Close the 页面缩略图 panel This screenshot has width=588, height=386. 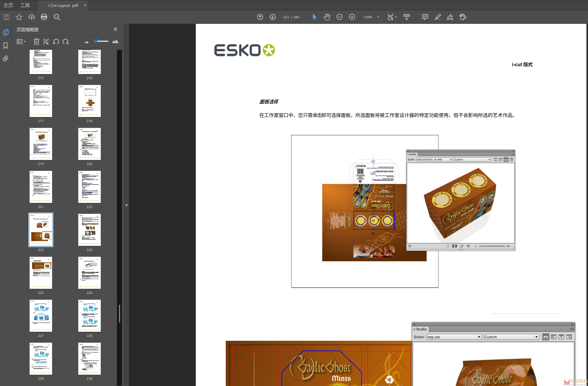[x=115, y=29]
